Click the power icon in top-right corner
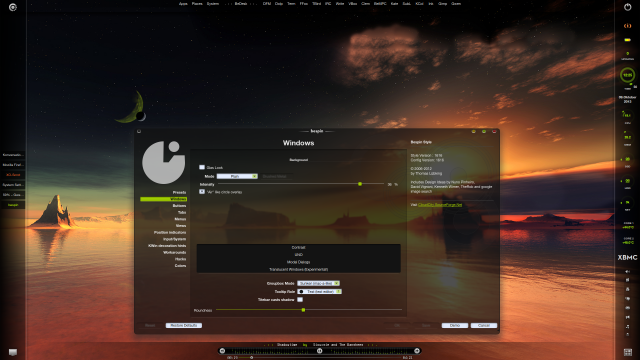Image resolution: width=640 pixels, height=360 pixels. click(x=627, y=7)
